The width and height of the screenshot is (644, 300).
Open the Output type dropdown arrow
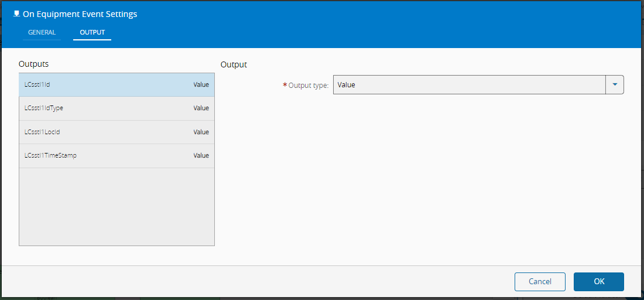coord(615,84)
